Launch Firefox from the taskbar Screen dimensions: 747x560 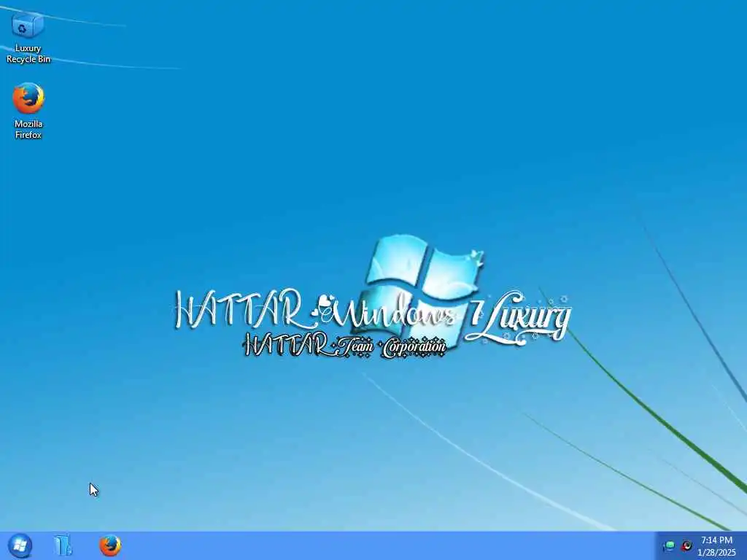click(x=110, y=545)
